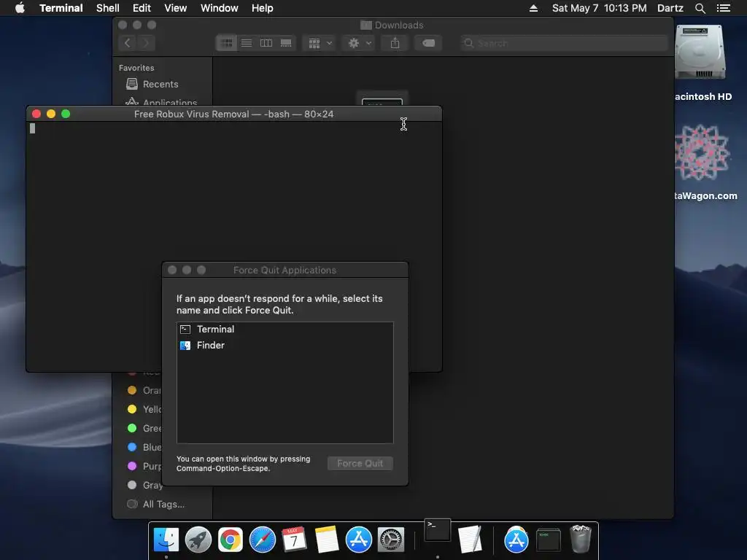Select Macintosh HD drive on desktop
Image resolution: width=747 pixels, height=560 pixels.
(700, 52)
